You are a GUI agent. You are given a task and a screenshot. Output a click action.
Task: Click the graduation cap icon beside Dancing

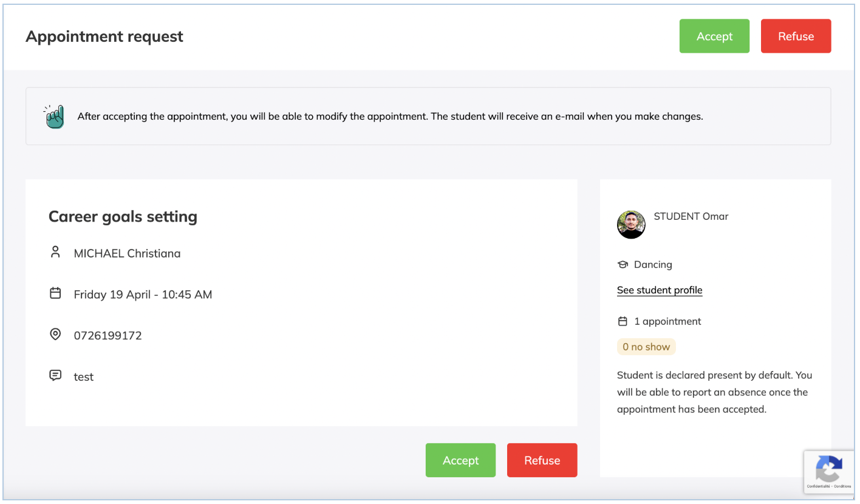pos(623,265)
